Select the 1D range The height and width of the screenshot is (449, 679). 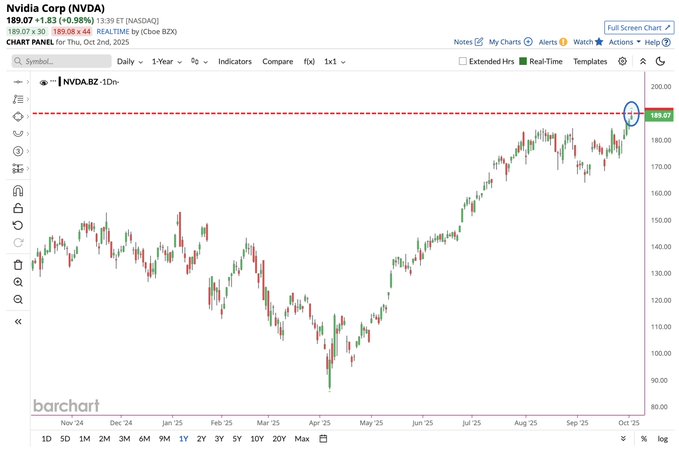tap(46, 439)
